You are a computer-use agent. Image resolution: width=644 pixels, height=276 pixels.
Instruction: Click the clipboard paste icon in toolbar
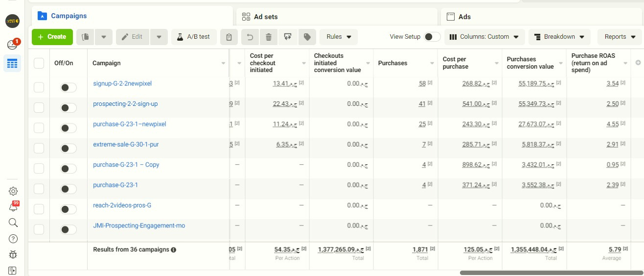pos(229,37)
